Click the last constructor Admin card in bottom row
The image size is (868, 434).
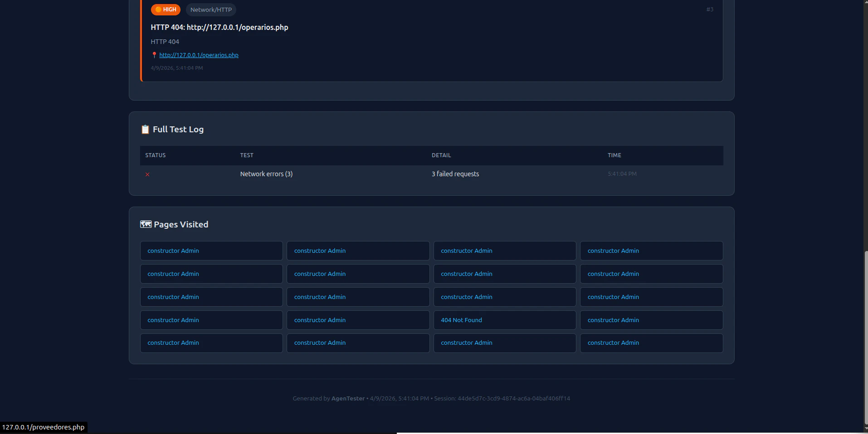point(651,343)
